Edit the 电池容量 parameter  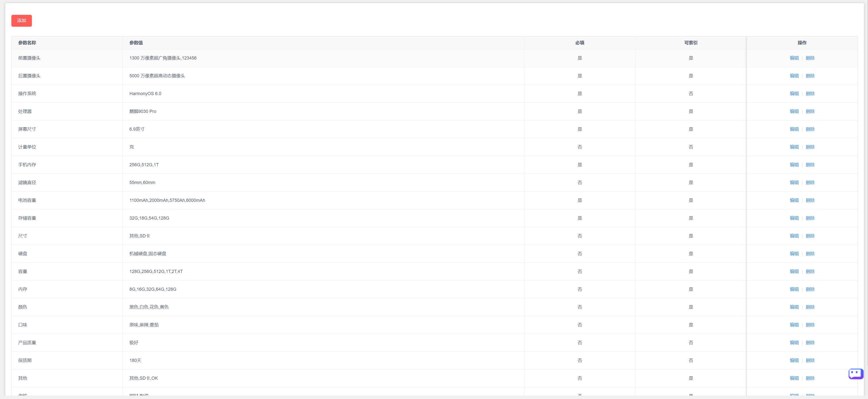[x=794, y=200]
